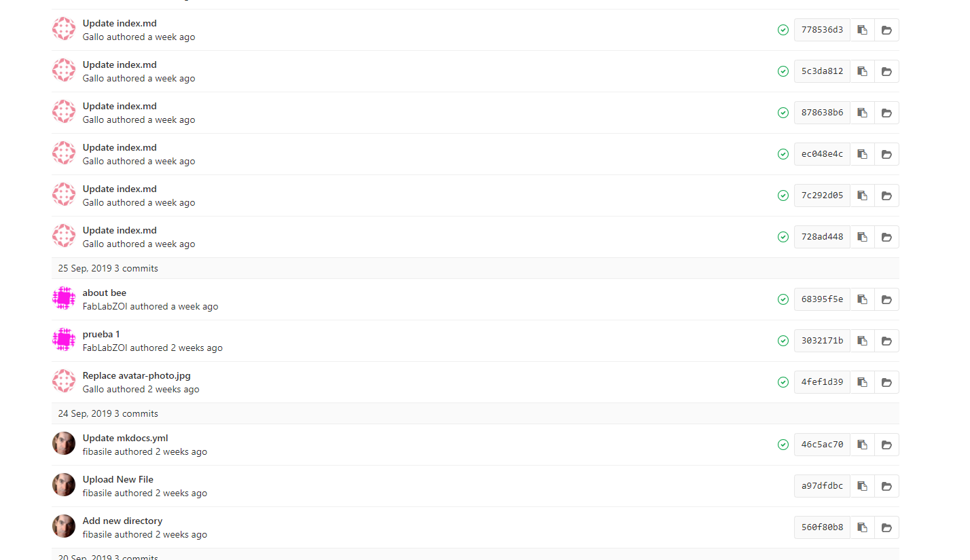Copy commit SHA 878638b6 to clipboard

click(862, 113)
